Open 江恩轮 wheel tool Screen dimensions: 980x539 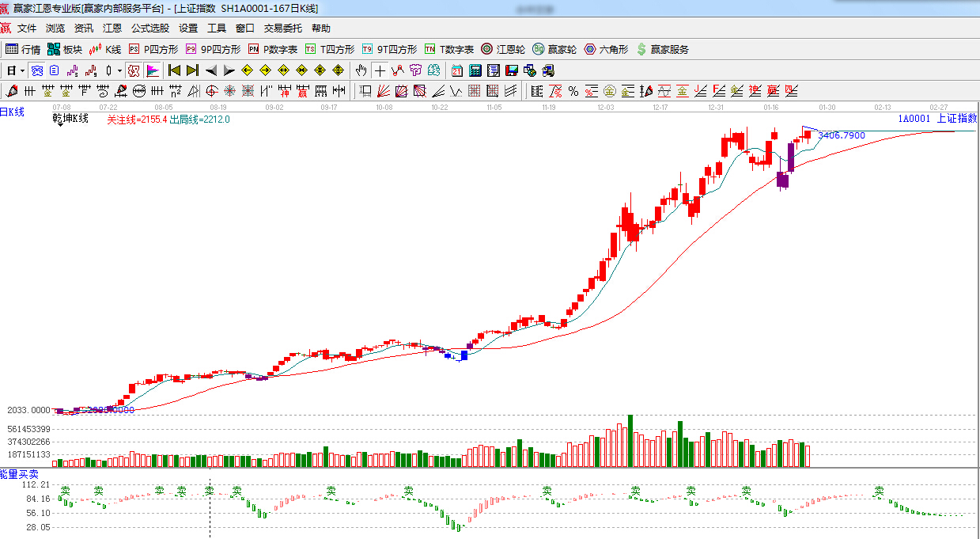(x=503, y=49)
